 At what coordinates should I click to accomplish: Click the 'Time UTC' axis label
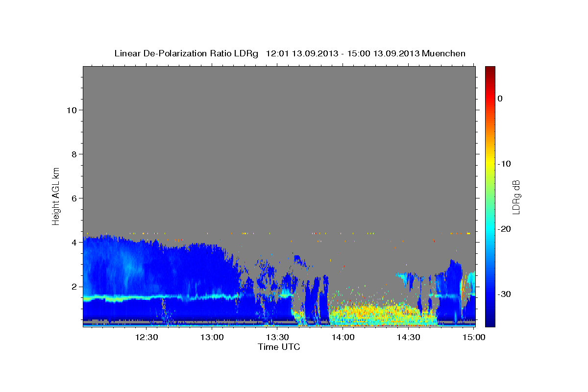(x=279, y=347)
